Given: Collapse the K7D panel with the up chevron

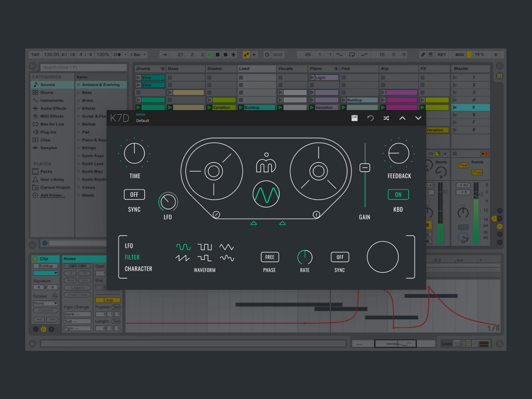Looking at the screenshot, I should coord(402,118).
